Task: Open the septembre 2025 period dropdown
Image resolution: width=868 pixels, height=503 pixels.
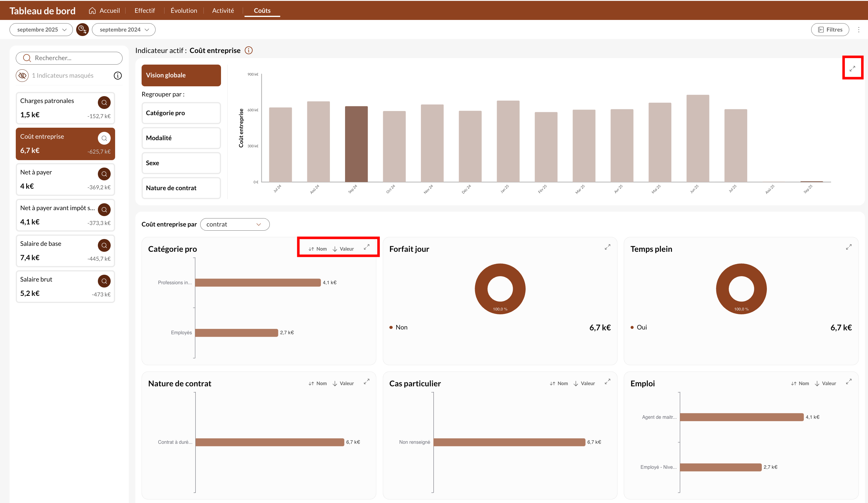Action: [x=41, y=30]
